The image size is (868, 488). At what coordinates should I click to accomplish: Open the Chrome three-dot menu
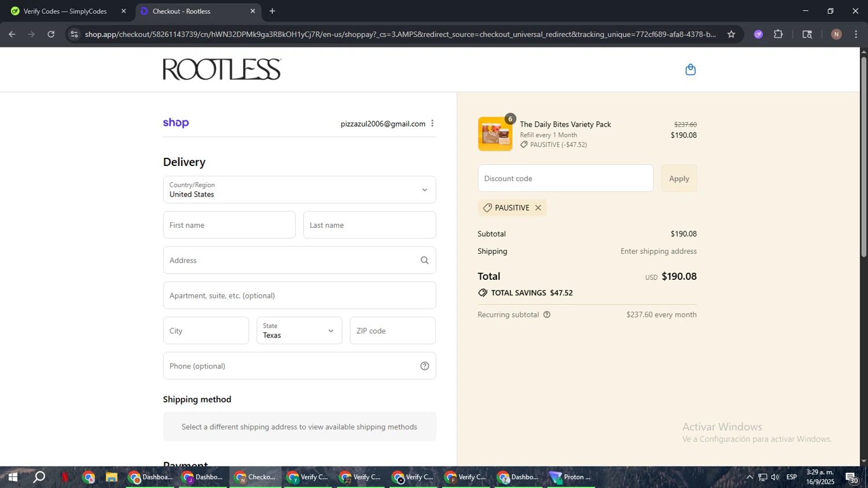click(856, 34)
